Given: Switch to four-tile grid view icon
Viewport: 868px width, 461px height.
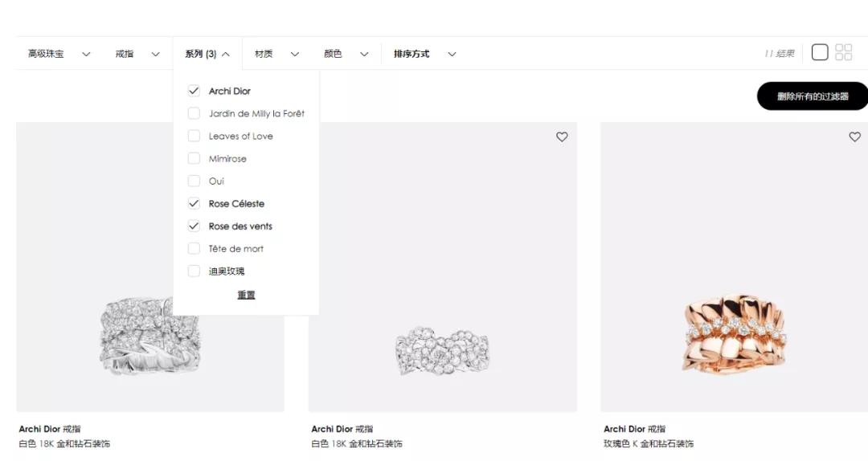Looking at the screenshot, I should 844,52.
